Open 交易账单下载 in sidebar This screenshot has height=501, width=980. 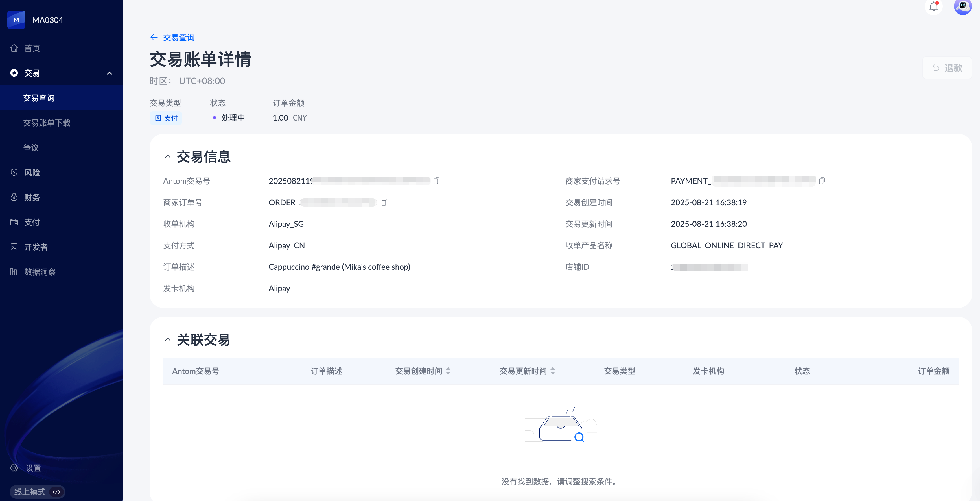click(47, 123)
